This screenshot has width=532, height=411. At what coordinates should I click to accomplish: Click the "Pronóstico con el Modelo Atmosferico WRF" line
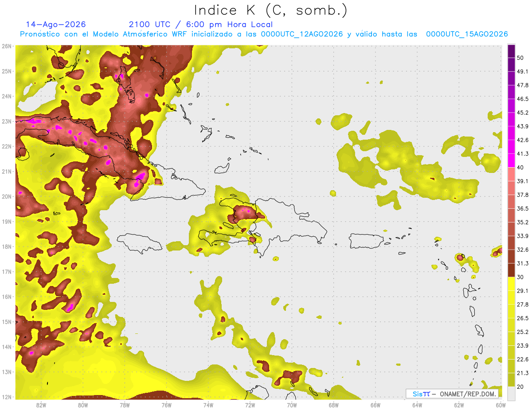coord(264,34)
